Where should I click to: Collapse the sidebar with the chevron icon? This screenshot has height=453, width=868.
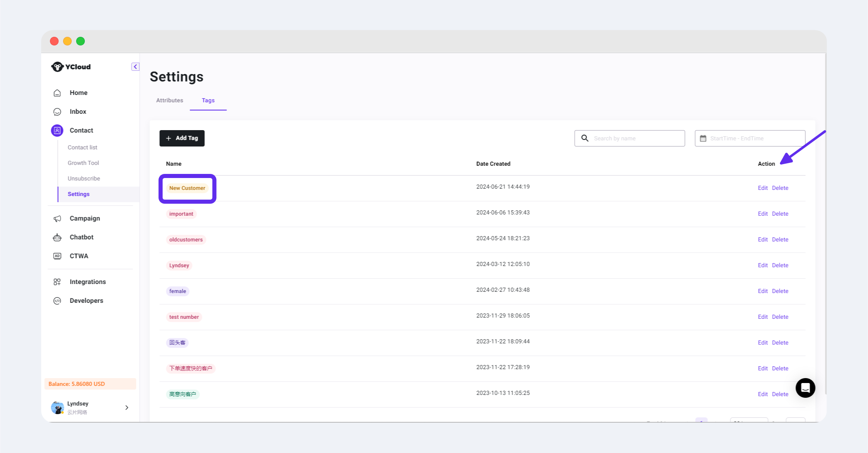coord(135,67)
